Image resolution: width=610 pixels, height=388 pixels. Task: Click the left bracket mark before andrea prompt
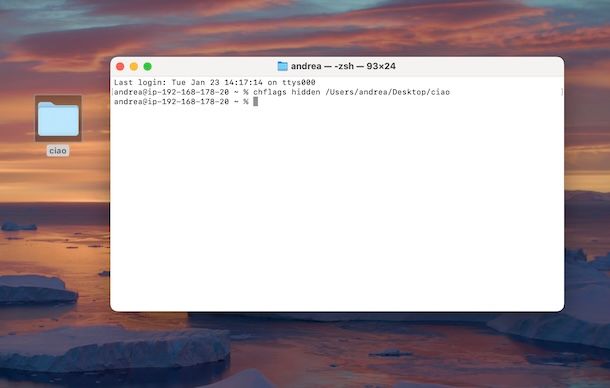(112, 92)
